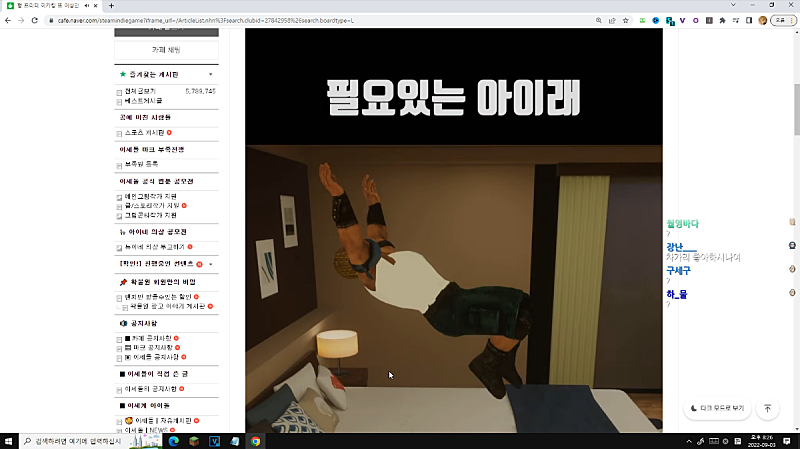Viewport: 800px width, 449px height.
Task: Open the 글/스토리작가 지원 board
Action: click(152, 206)
